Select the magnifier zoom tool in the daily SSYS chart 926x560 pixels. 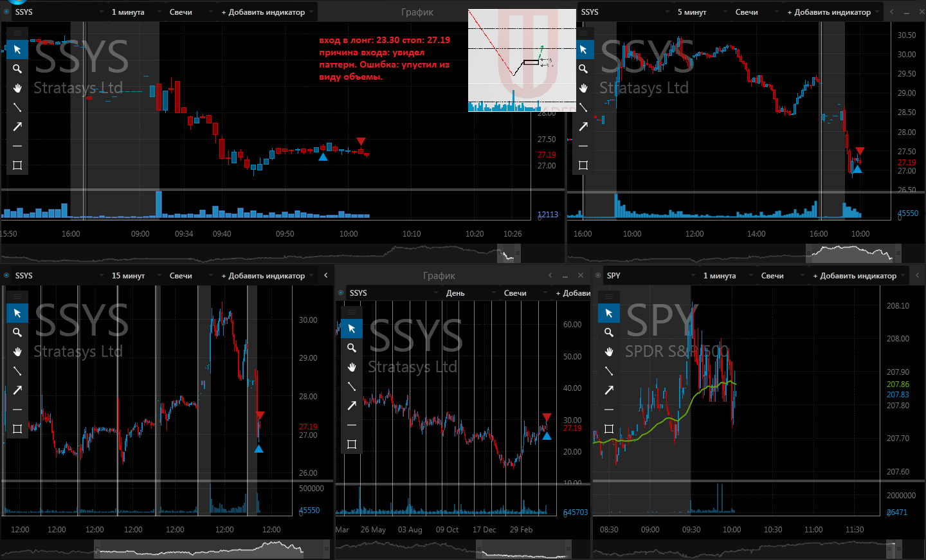352,348
